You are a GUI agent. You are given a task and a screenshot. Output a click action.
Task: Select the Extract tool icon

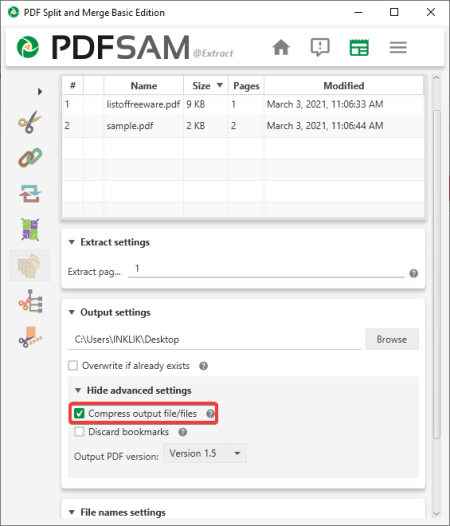[x=30, y=265]
